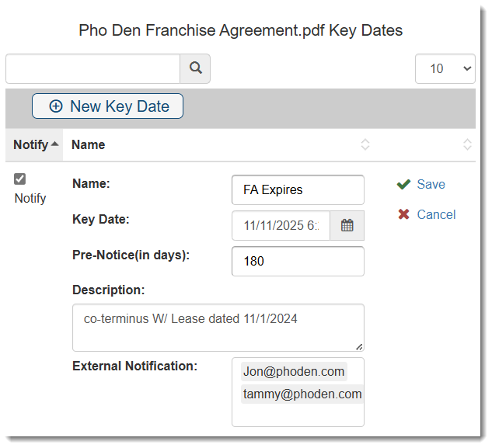
Task: Click the search text field
Action: click(x=93, y=68)
